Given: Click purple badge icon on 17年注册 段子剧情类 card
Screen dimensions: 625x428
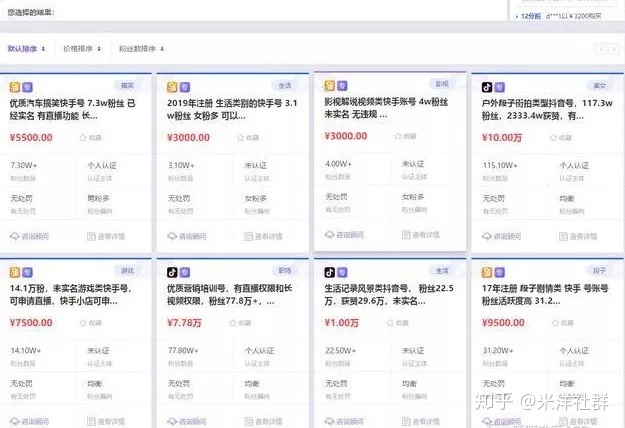Looking at the screenshot, I should click(x=499, y=272).
